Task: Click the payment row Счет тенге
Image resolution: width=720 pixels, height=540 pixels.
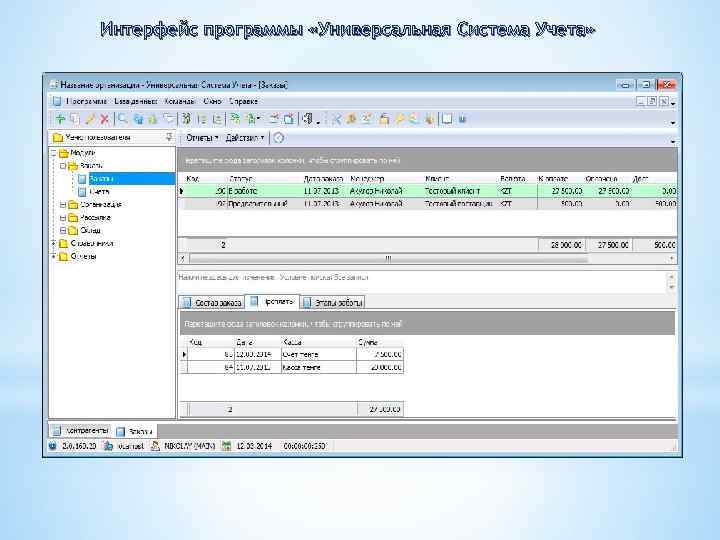Action: [292, 354]
